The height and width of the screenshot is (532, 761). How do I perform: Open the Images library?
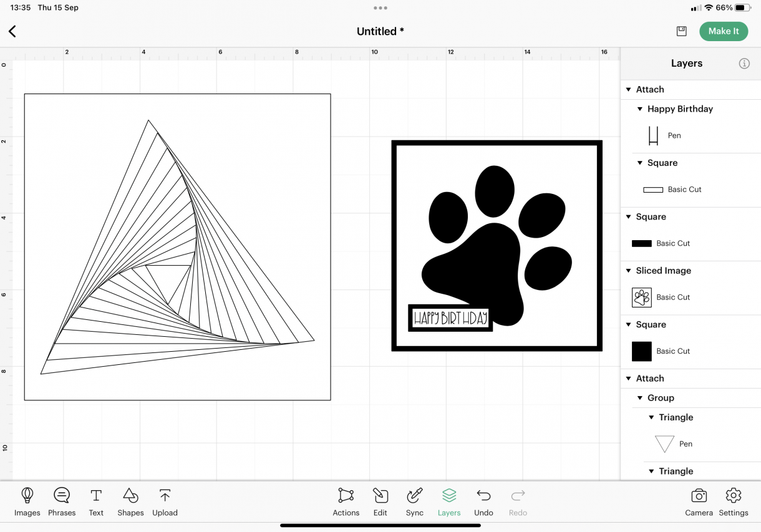pos(27,501)
